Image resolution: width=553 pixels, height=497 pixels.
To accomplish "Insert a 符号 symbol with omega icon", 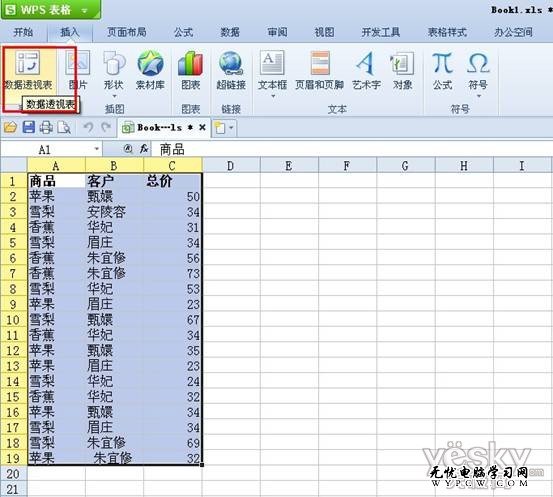I will [x=478, y=63].
